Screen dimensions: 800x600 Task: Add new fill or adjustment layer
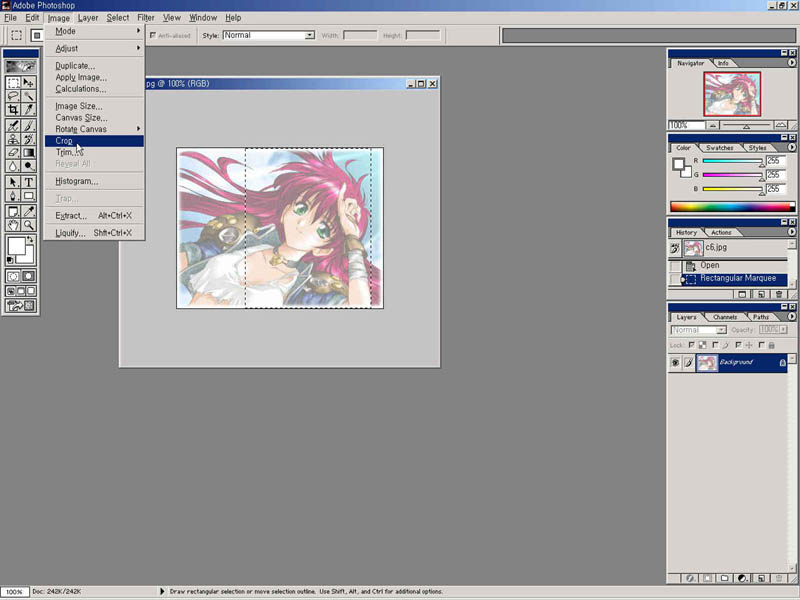click(x=743, y=578)
